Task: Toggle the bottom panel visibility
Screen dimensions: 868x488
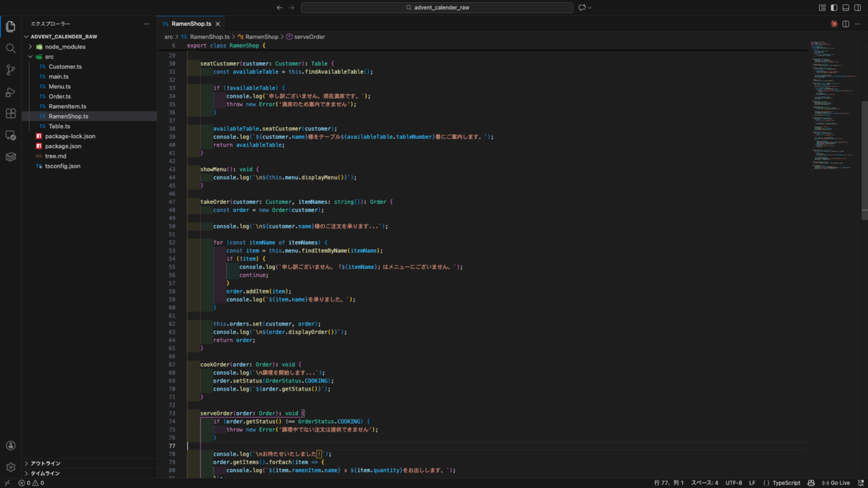Action: (x=846, y=7)
